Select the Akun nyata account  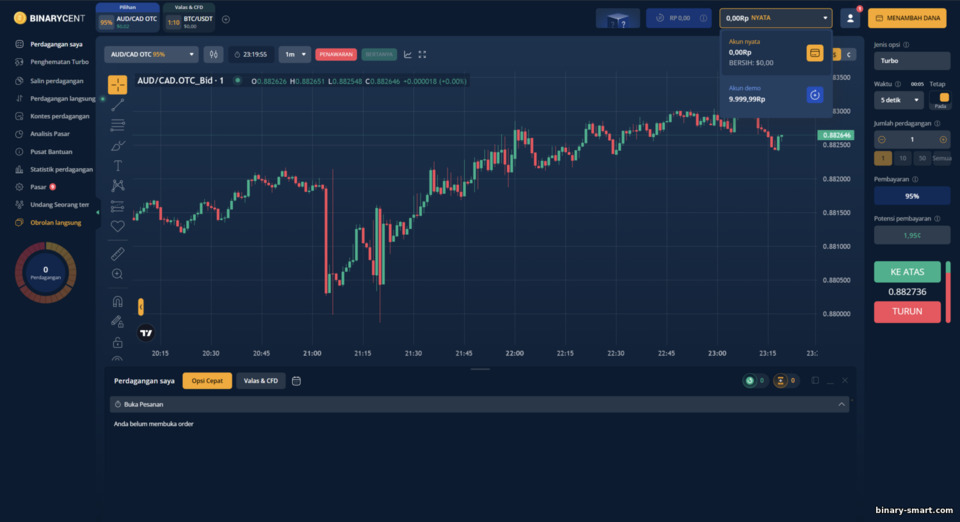click(x=776, y=53)
